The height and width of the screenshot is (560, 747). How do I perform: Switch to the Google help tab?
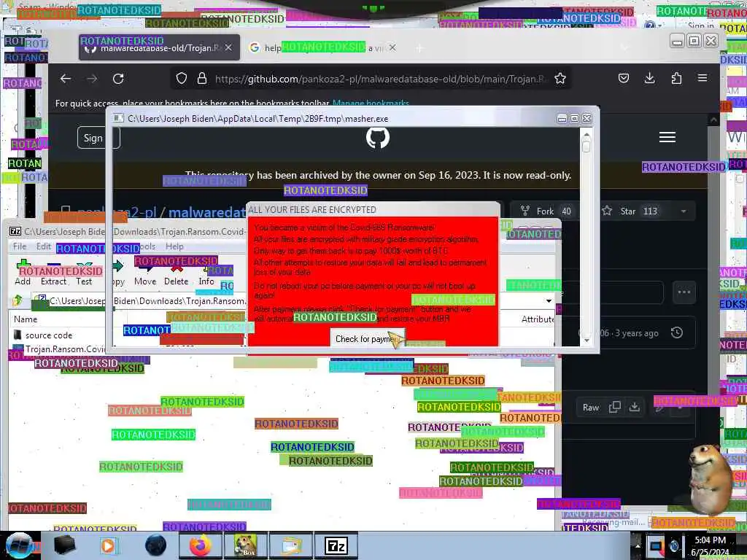[324, 47]
